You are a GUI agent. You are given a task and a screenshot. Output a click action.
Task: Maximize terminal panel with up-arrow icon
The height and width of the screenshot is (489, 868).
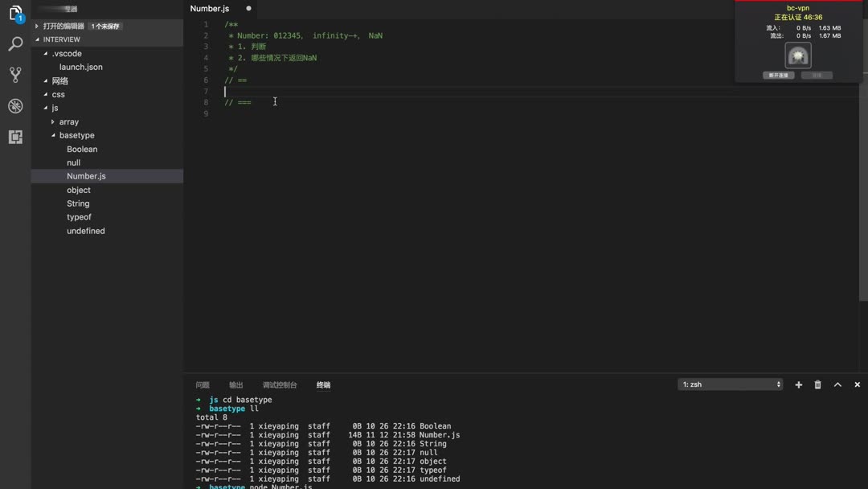[x=837, y=385]
